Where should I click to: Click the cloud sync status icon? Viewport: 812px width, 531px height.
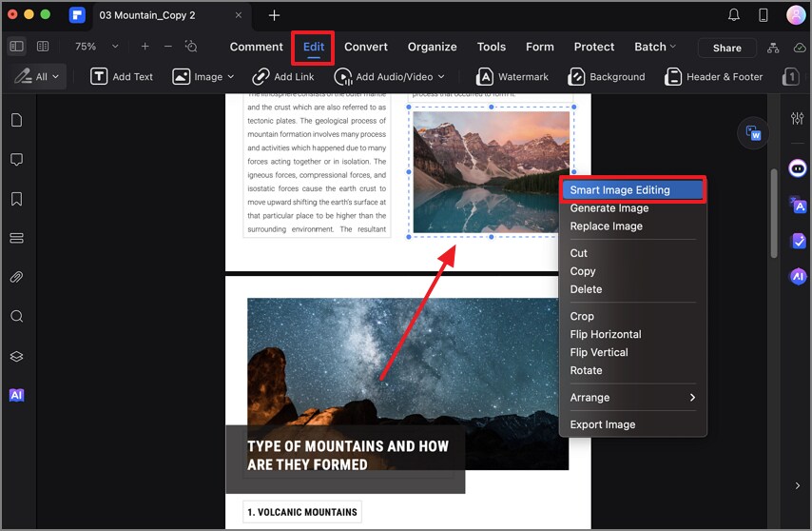coord(800,48)
